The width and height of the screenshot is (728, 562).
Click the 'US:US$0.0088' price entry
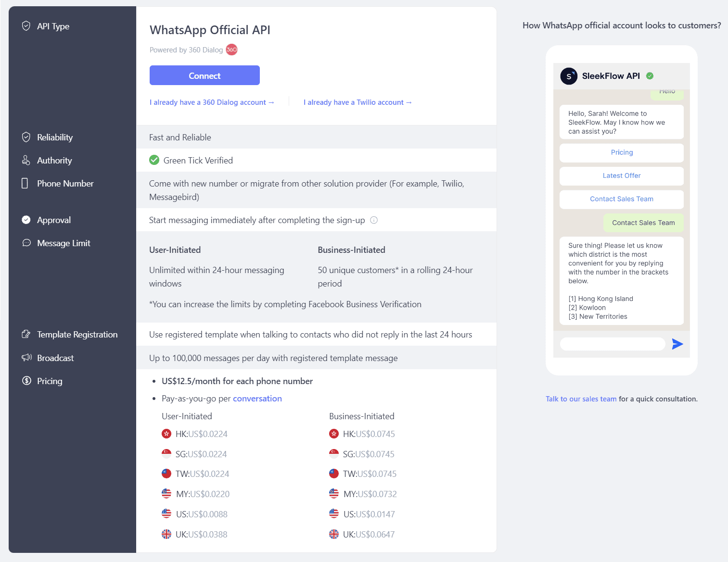pos(202,514)
